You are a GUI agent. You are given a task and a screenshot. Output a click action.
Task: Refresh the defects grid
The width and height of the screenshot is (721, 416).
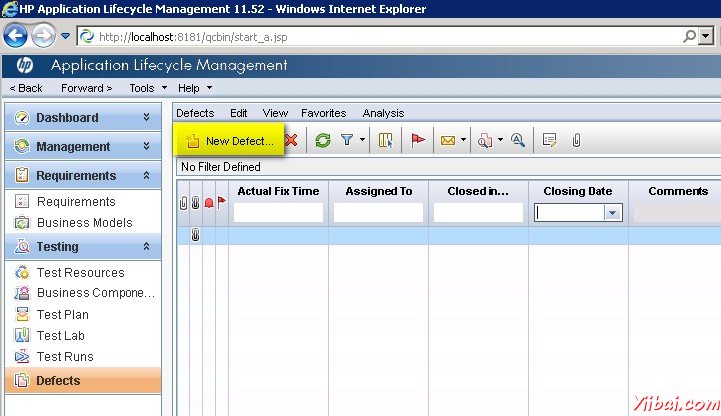[x=322, y=141]
